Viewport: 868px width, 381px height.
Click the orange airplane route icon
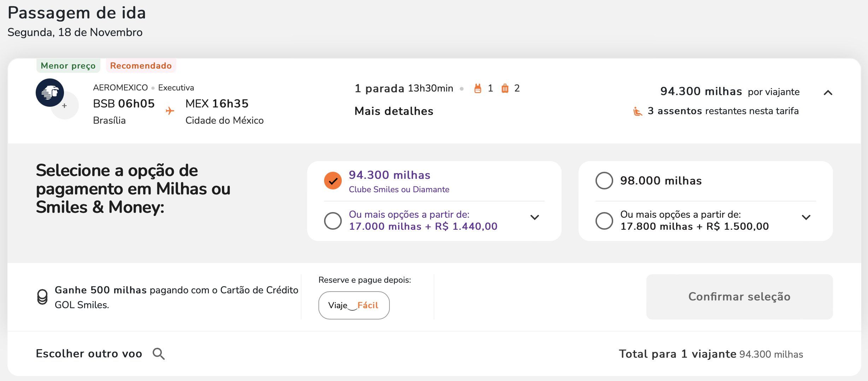coord(170,111)
